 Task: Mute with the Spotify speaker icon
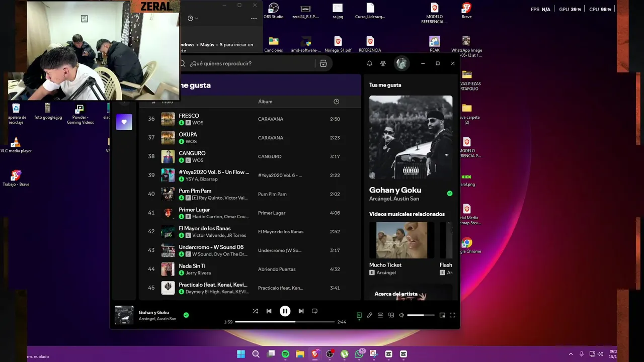coord(401,315)
